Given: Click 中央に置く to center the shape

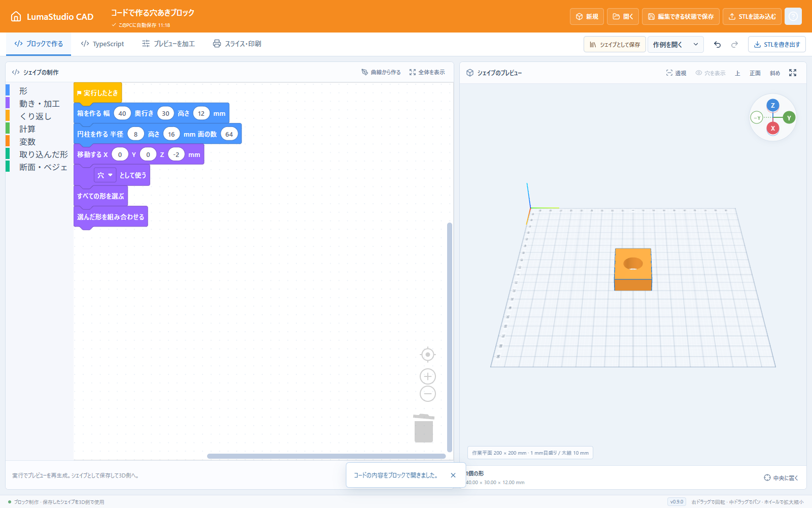Looking at the screenshot, I should click(781, 478).
